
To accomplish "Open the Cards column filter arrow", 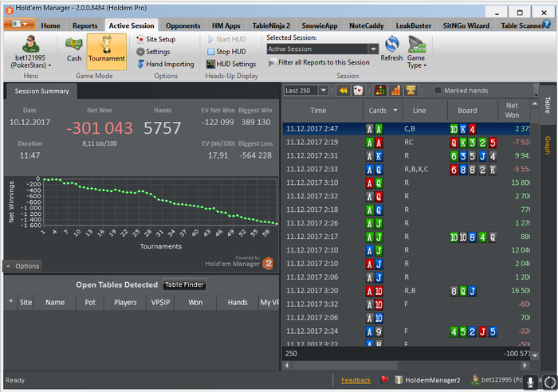I will tap(395, 111).
